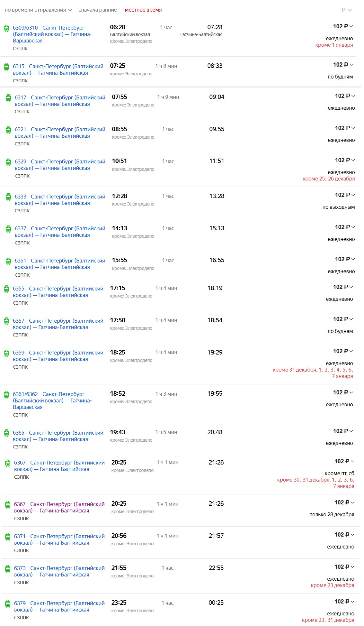Click the train icon beside purple 6367 link
The image size is (364, 626).
pyautogui.click(x=8, y=505)
